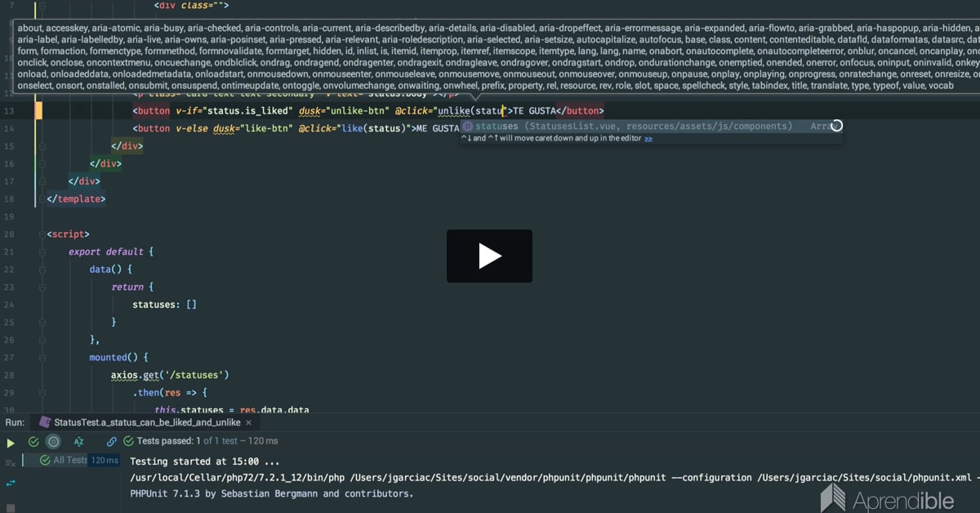The height and width of the screenshot is (513, 980).
Task: Toggle show passed tests checkmark filter
Action: pyautogui.click(x=33, y=442)
